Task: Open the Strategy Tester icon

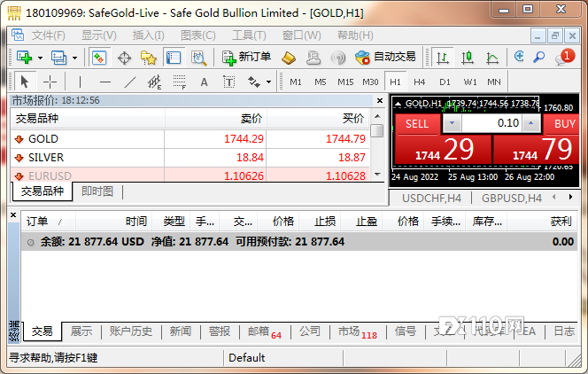Action: coord(198,58)
